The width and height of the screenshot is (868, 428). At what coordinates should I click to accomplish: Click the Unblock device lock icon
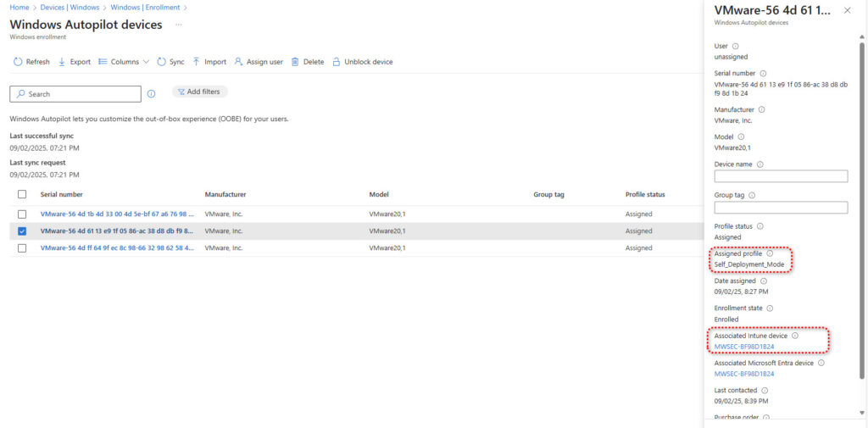(x=337, y=62)
